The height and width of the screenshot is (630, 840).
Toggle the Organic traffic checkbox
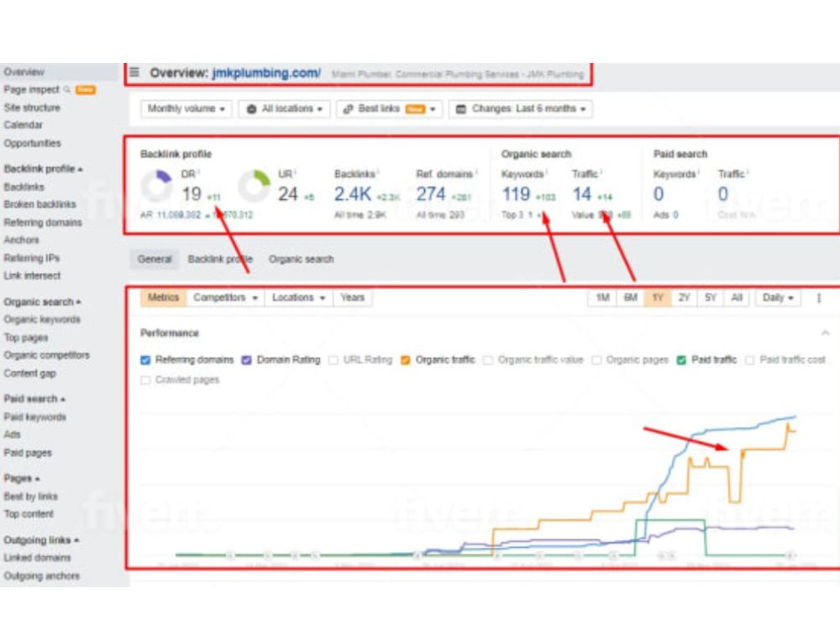(406, 360)
